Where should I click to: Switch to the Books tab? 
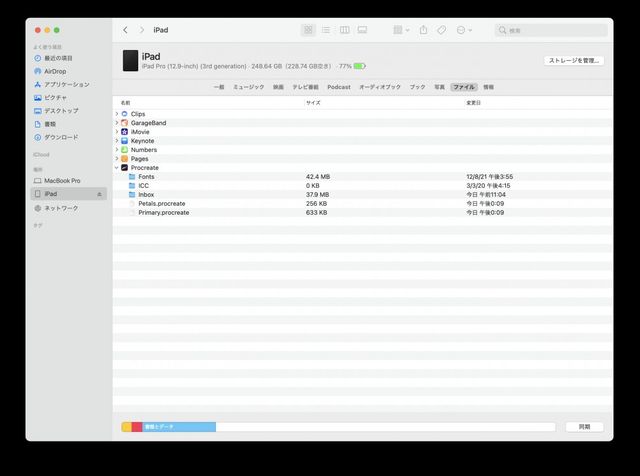(x=418, y=87)
